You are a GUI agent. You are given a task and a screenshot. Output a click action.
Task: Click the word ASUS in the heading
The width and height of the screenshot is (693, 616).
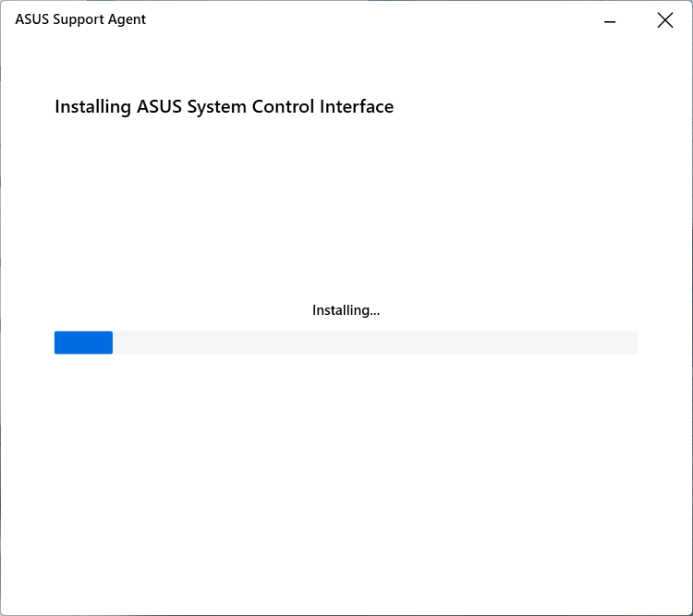pos(159,106)
